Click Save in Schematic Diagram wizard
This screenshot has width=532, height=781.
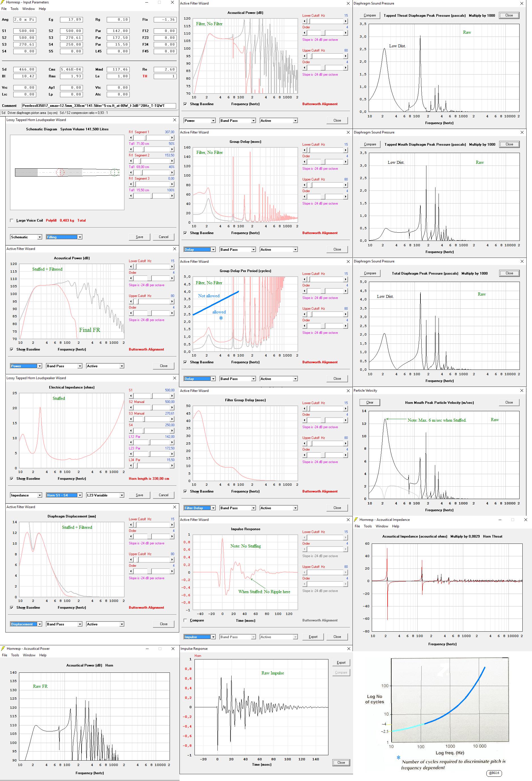point(139,237)
